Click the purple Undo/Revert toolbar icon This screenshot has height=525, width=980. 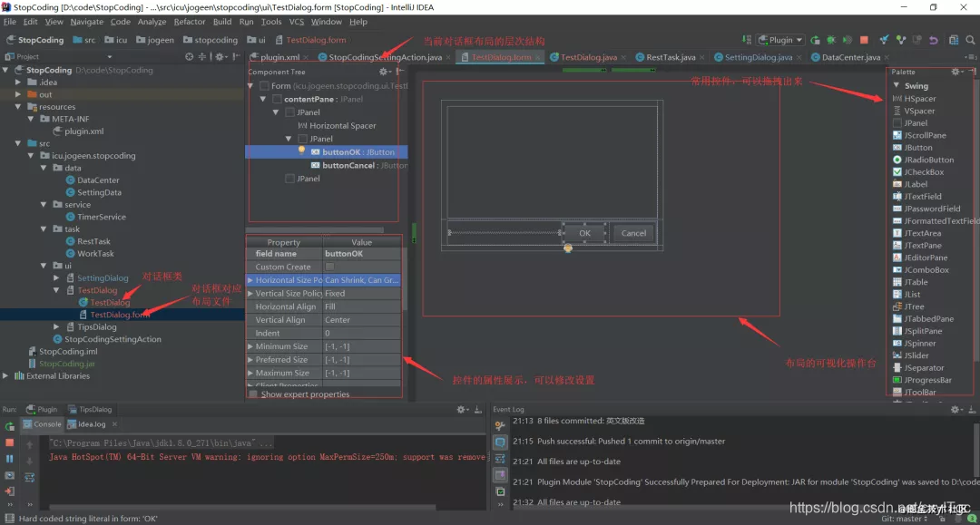click(933, 40)
